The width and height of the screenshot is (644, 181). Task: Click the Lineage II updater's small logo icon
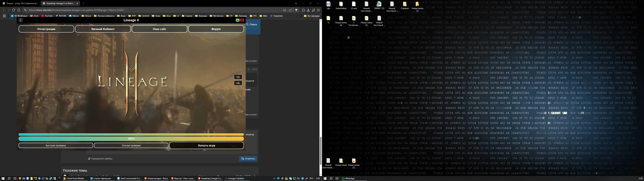tap(21, 20)
